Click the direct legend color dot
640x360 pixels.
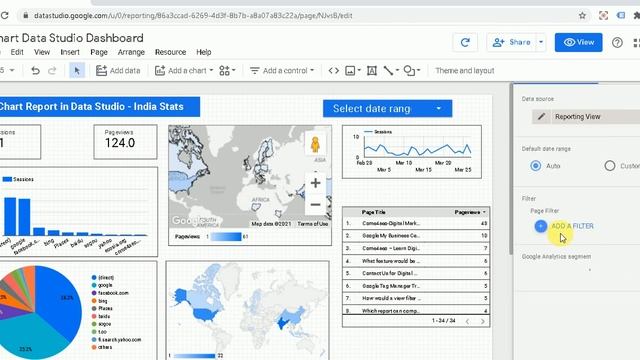pyautogui.click(x=94, y=278)
